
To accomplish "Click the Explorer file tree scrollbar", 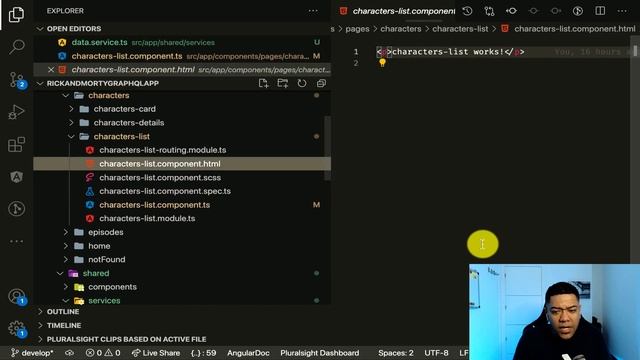I will (327, 148).
